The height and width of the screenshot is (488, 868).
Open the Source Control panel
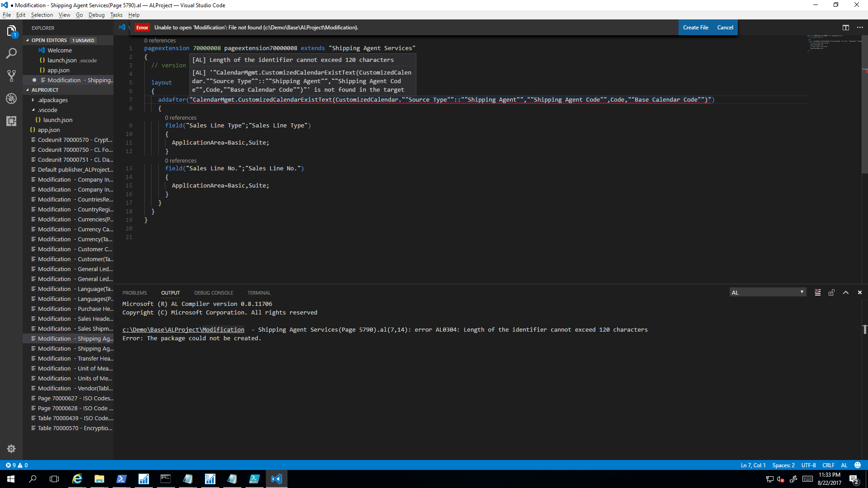(11, 76)
